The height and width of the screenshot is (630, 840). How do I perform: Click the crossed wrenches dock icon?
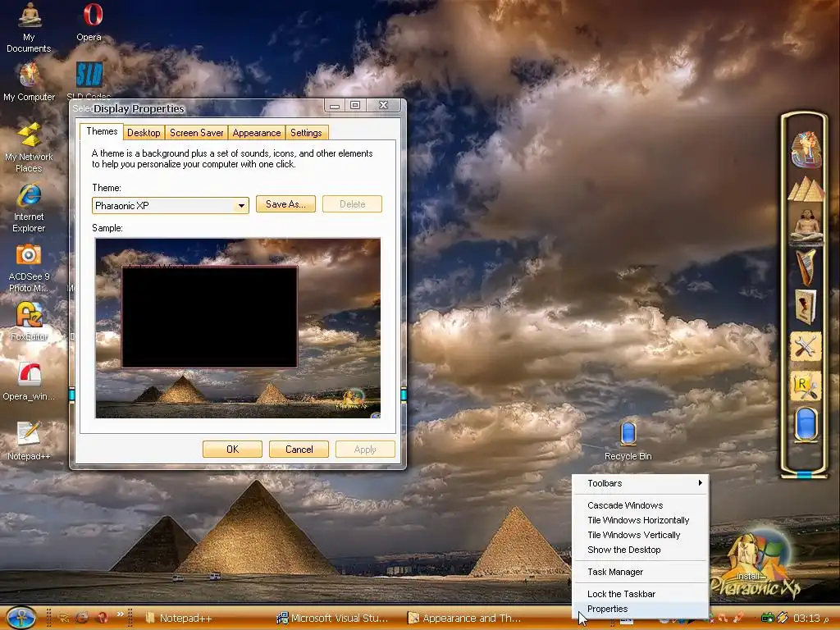(806, 347)
